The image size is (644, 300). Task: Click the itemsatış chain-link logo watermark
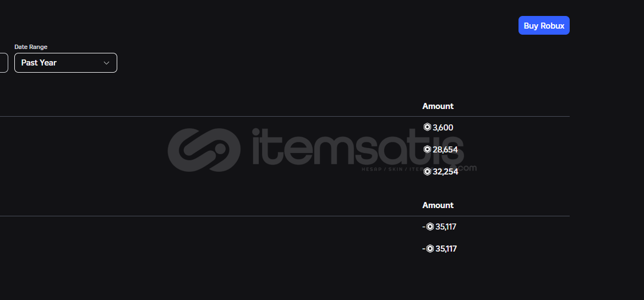[x=204, y=150]
